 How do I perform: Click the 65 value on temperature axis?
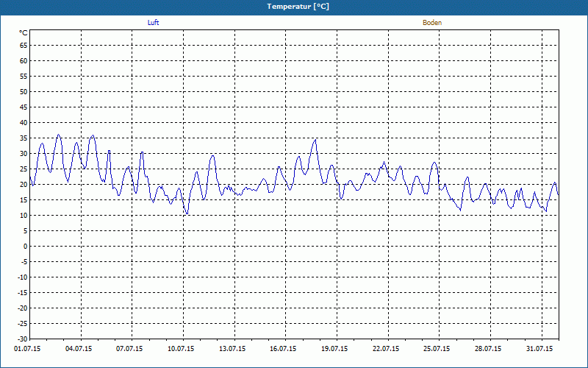24,46
